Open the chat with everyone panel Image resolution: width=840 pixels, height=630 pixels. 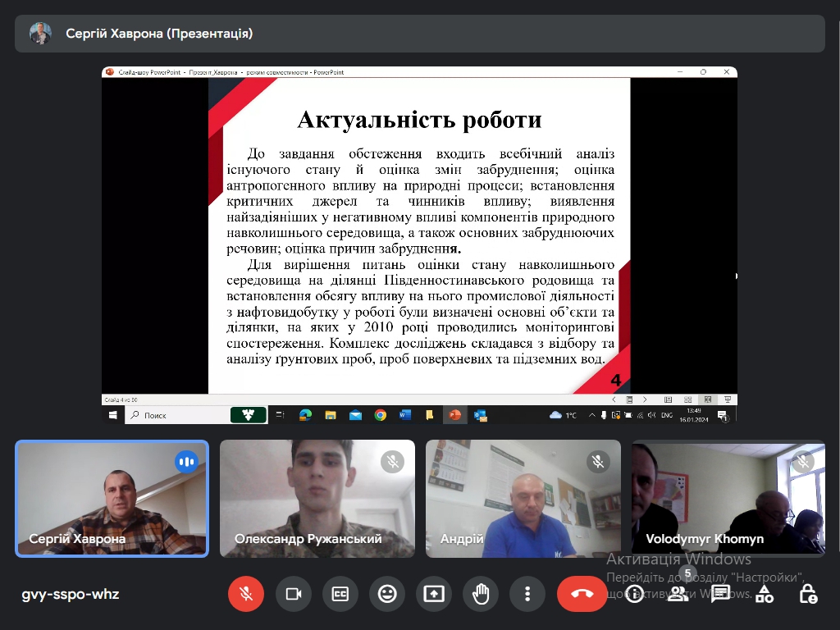tap(721, 594)
